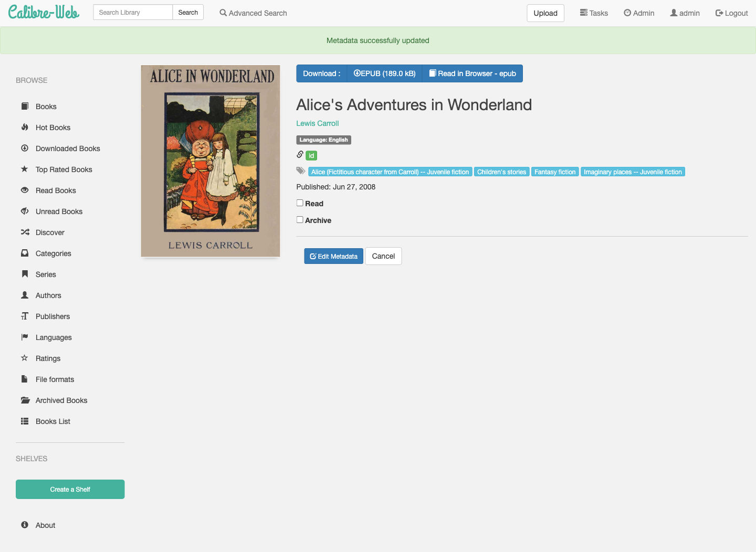The width and height of the screenshot is (756, 552).
Task: Open the admin user profile
Action: (x=685, y=13)
